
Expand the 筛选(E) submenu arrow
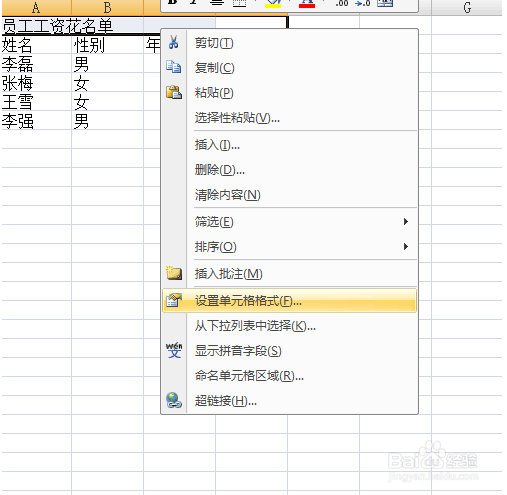(x=406, y=221)
